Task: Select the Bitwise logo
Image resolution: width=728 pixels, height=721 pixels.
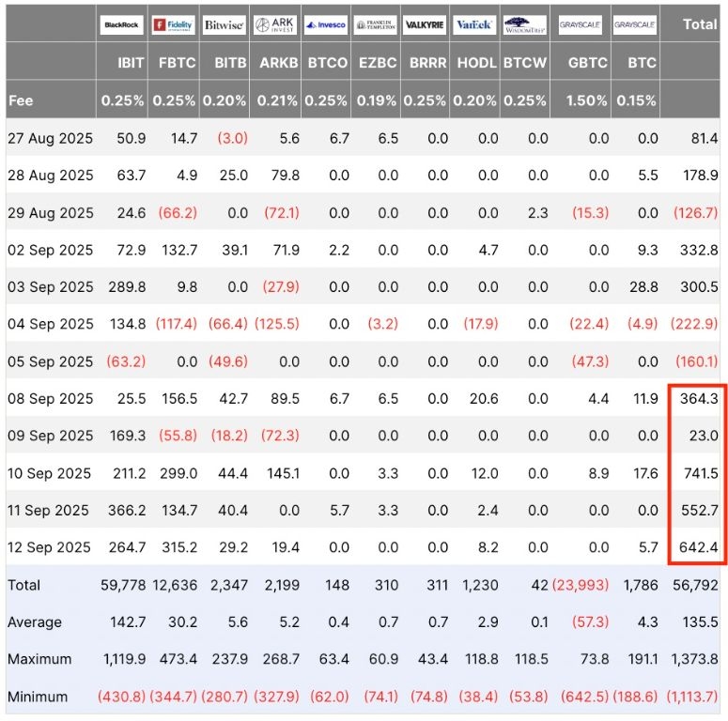Action: pyautogui.click(x=224, y=25)
